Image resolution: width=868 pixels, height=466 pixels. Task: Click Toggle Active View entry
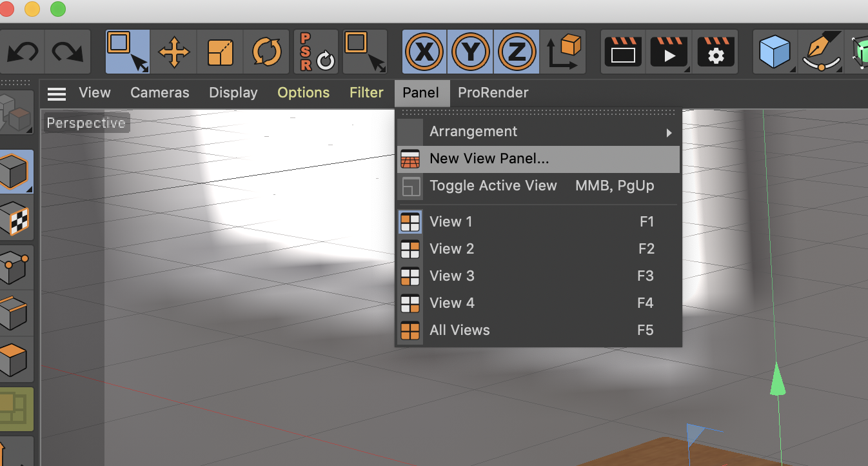pos(538,186)
